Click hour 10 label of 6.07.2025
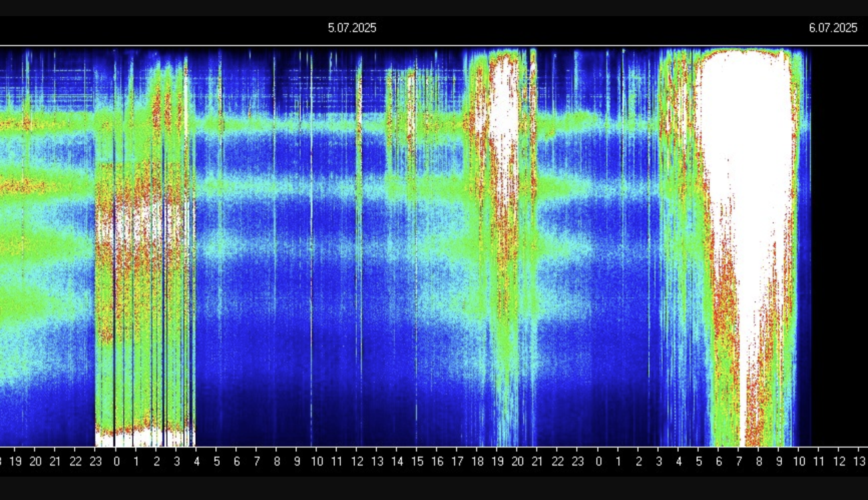This screenshot has width=868, height=500. coord(799,461)
